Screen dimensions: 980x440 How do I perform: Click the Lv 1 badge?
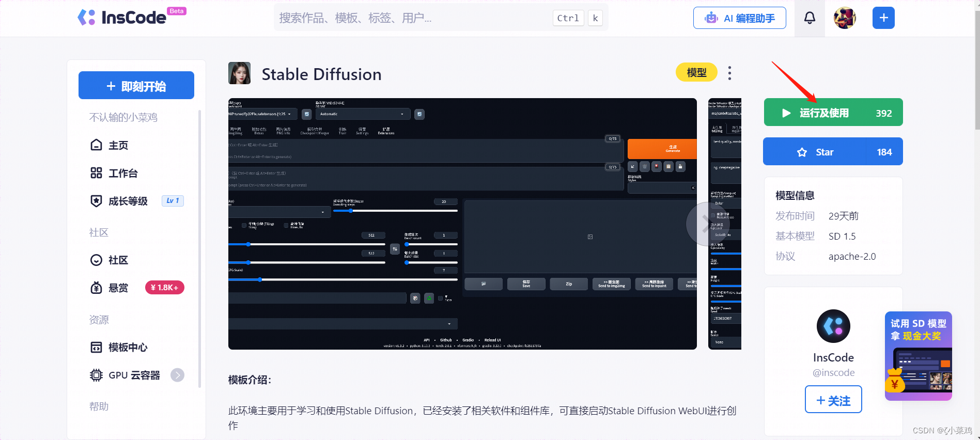click(x=173, y=201)
